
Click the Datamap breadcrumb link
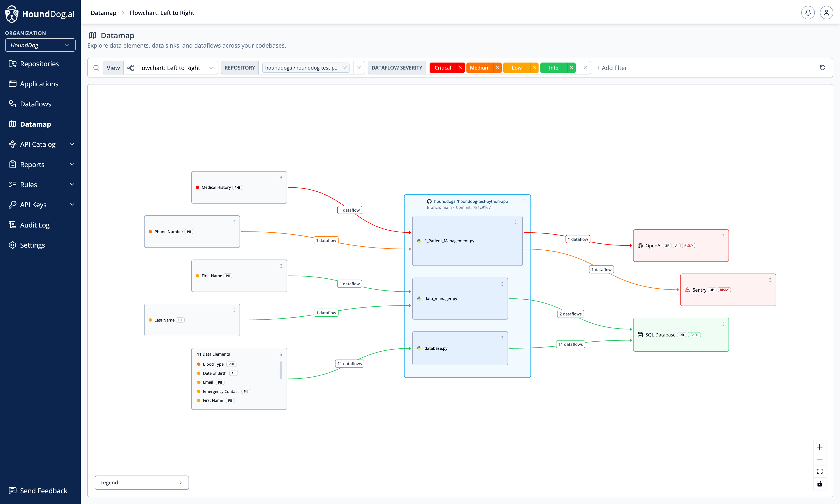point(103,13)
